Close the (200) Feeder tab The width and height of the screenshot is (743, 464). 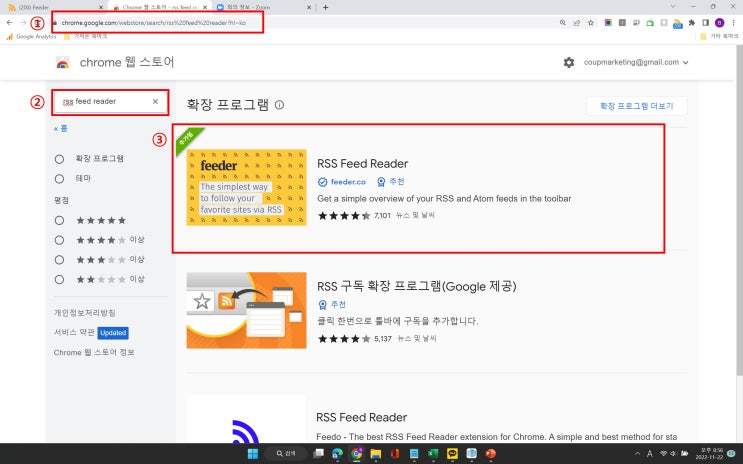100,7
